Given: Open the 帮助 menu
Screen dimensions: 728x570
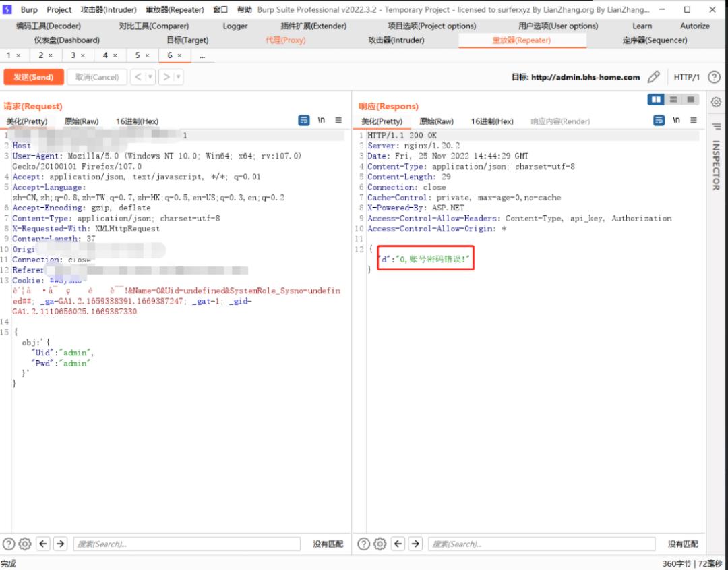Looking at the screenshot, I should coord(244,9).
